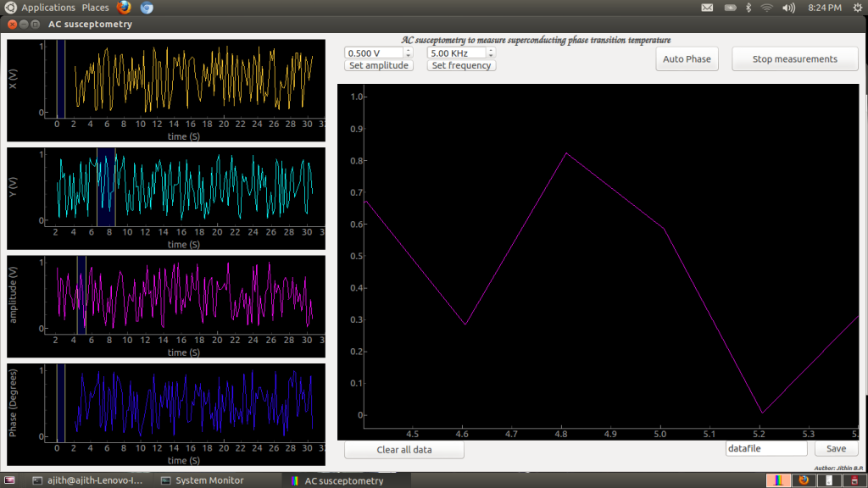Open the battery indicator

coord(730,8)
